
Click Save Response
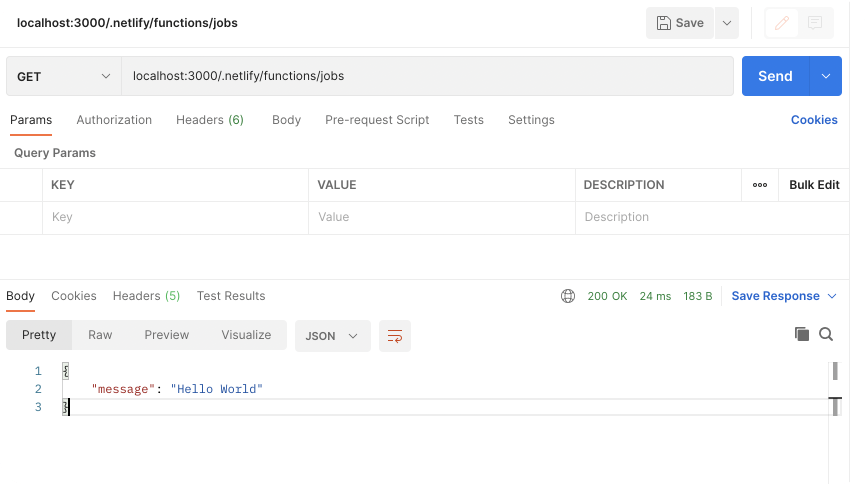[775, 296]
